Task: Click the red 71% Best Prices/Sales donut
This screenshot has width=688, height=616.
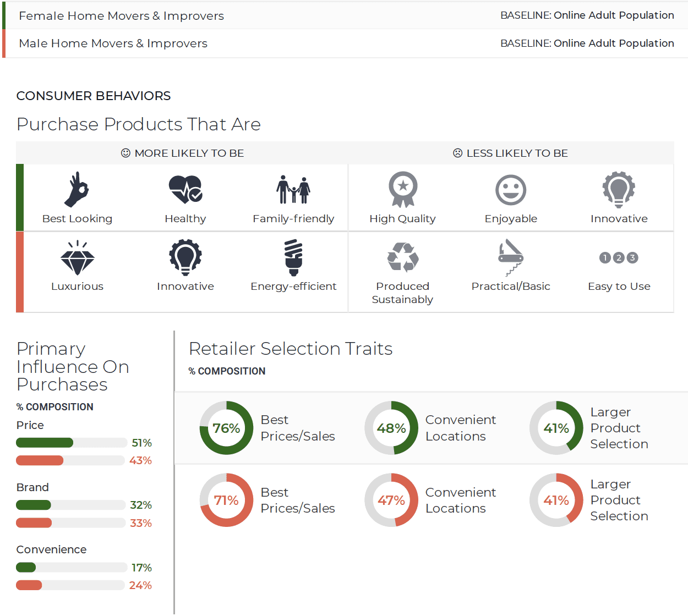Action: 226,500
